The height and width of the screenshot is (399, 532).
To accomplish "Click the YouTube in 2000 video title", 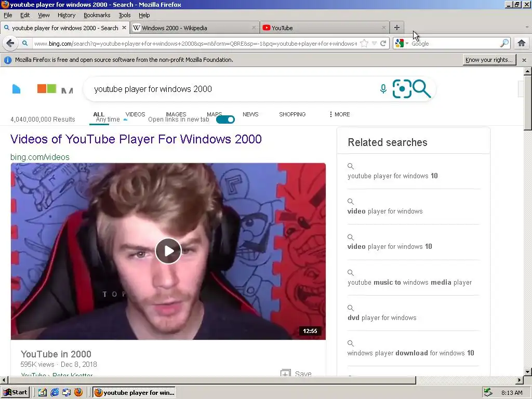I will [x=56, y=354].
